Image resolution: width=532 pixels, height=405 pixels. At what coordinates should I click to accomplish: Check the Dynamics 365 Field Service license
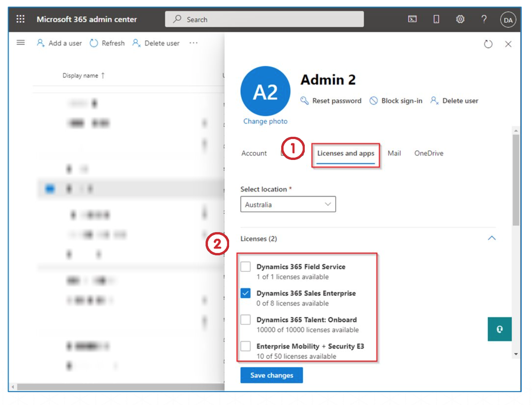pyautogui.click(x=246, y=267)
